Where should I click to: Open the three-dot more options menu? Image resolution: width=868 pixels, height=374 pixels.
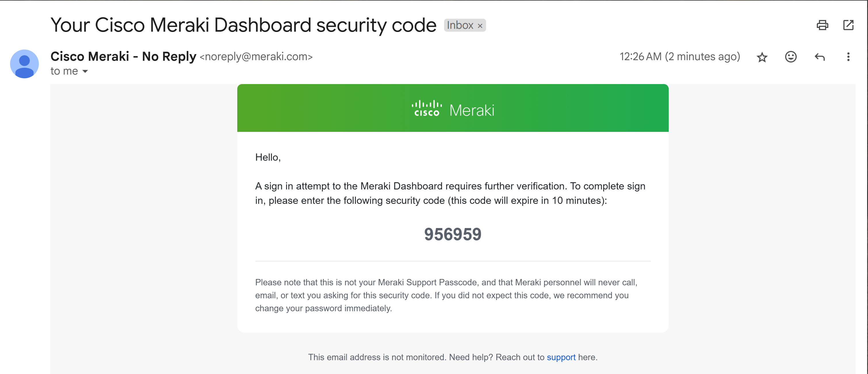[848, 57]
